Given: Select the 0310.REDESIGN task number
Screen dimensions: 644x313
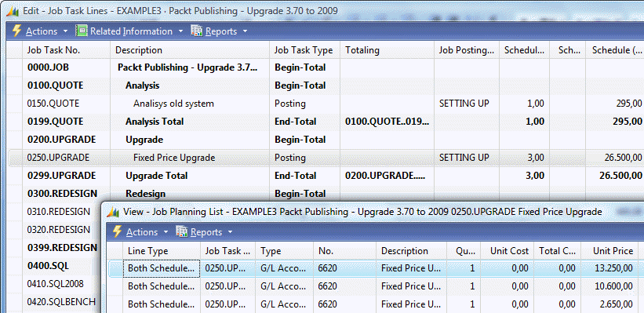Looking at the screenshot, I should [x=58, y=212].
